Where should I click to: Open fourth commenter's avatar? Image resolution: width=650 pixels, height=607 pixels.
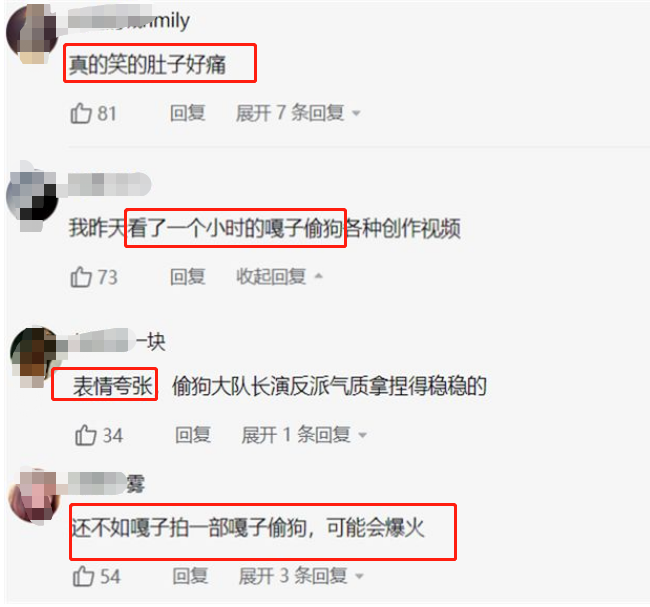(35, 496)
